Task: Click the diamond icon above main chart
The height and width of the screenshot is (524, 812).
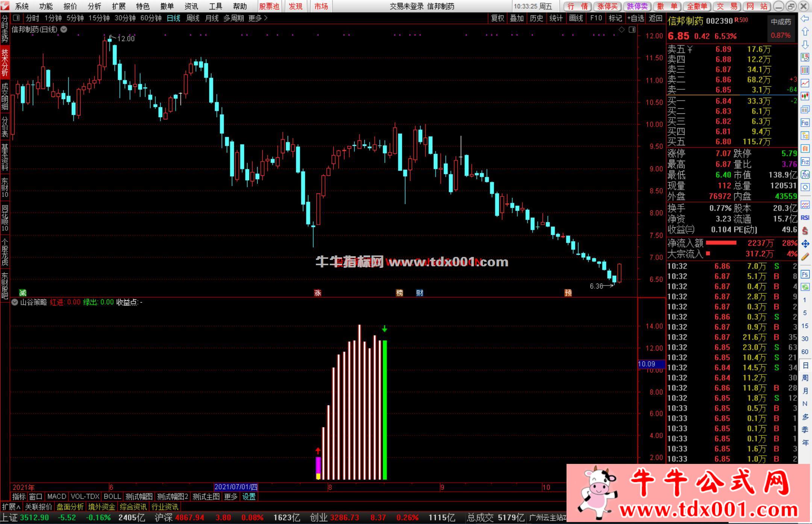Action: coord(621,30)
